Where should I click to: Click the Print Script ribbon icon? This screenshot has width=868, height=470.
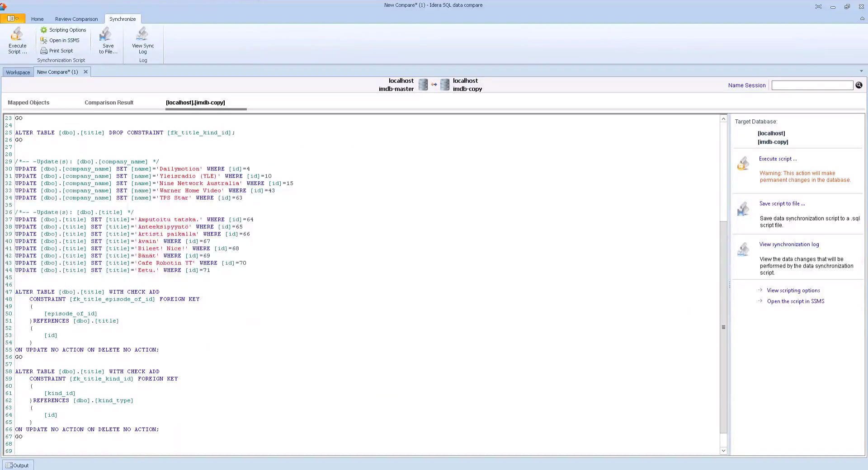click(x=44, y=51)
